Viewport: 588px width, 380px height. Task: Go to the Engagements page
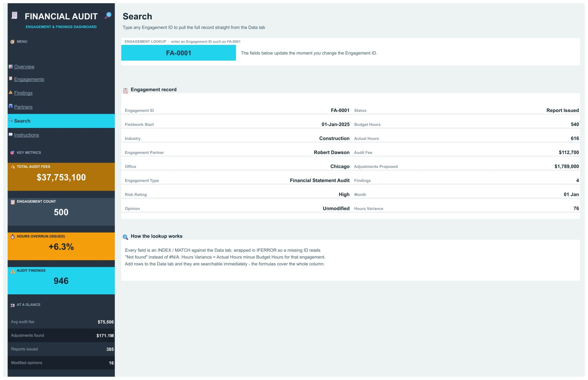(x=29, y=79)
